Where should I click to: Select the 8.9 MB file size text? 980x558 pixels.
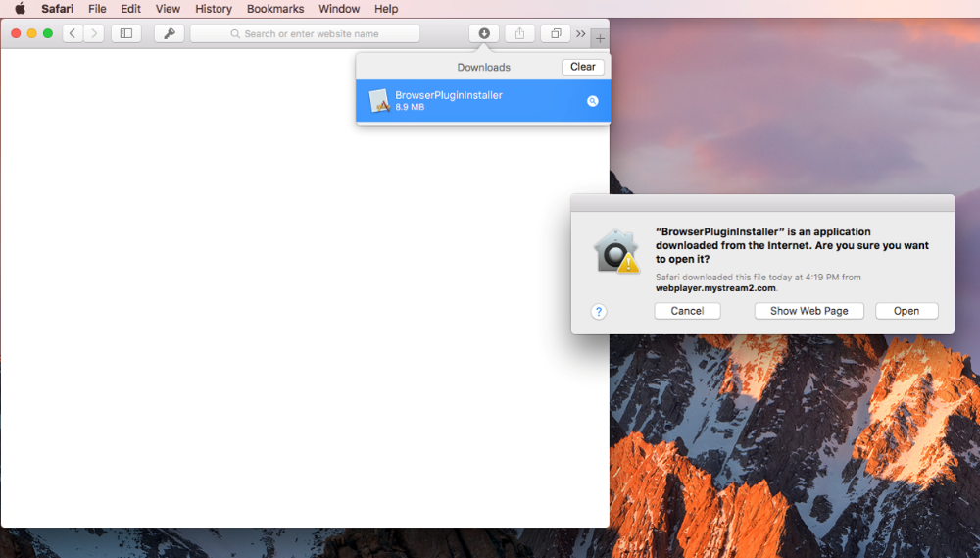[410, 107]
